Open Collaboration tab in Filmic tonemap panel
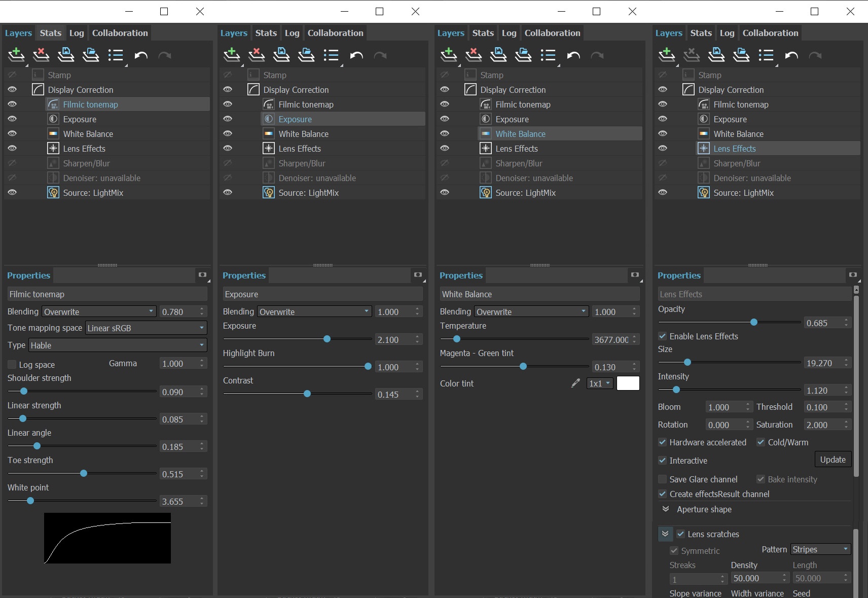Image resolution: width=868 pixels, height=598 pixels. click(120, 33)
